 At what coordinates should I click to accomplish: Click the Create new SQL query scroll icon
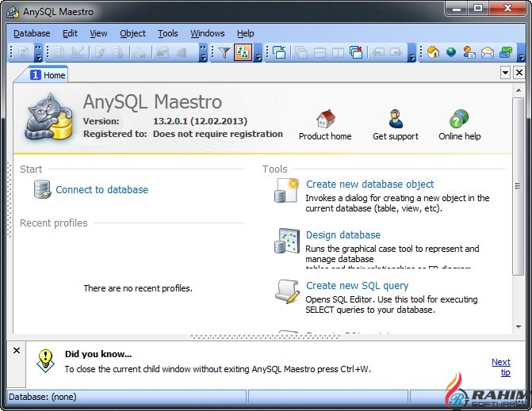click(287, 291)
